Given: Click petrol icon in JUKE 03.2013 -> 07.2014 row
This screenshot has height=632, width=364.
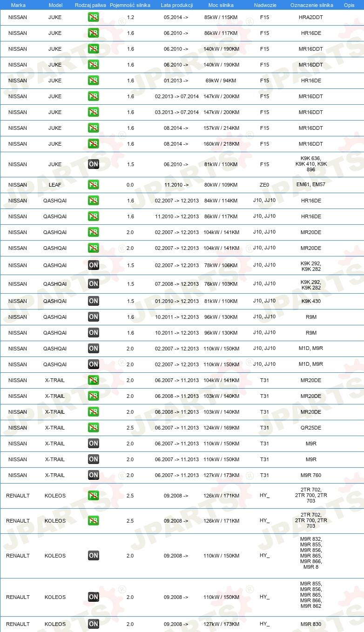Looking at the screenshot, I should [94, 112].
